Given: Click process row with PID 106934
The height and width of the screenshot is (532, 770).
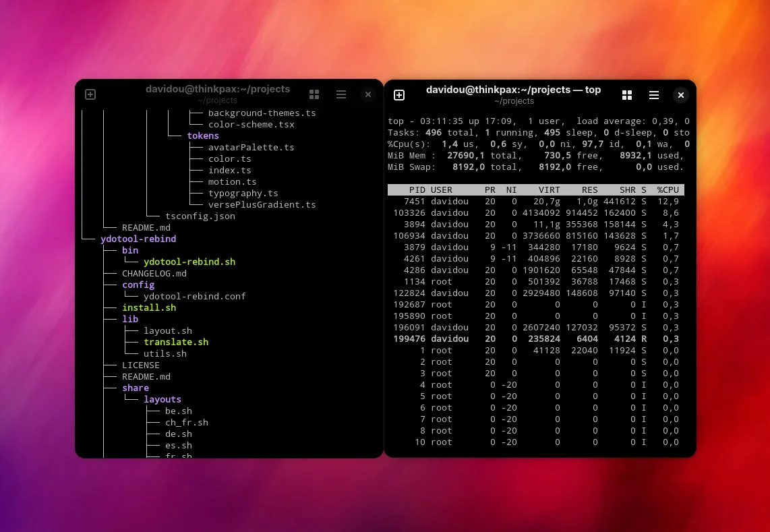Looking at the screenshot, I should [x=536, y=236].
